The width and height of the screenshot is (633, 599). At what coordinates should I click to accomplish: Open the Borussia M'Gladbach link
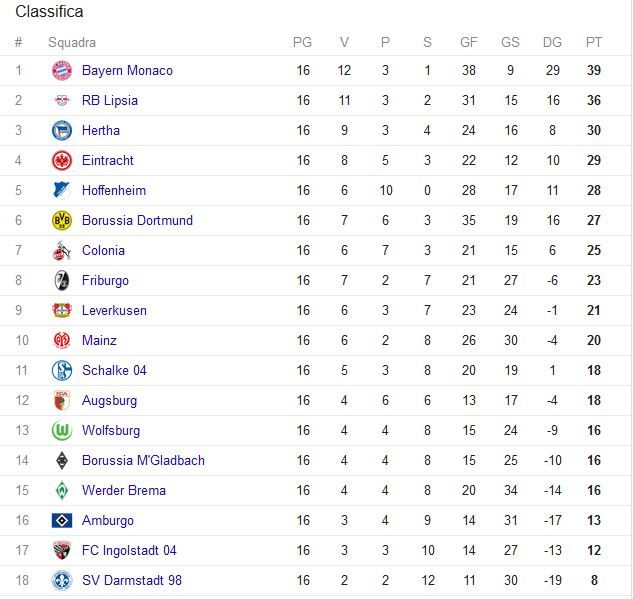pyautogui.click(x=143, y=460)
